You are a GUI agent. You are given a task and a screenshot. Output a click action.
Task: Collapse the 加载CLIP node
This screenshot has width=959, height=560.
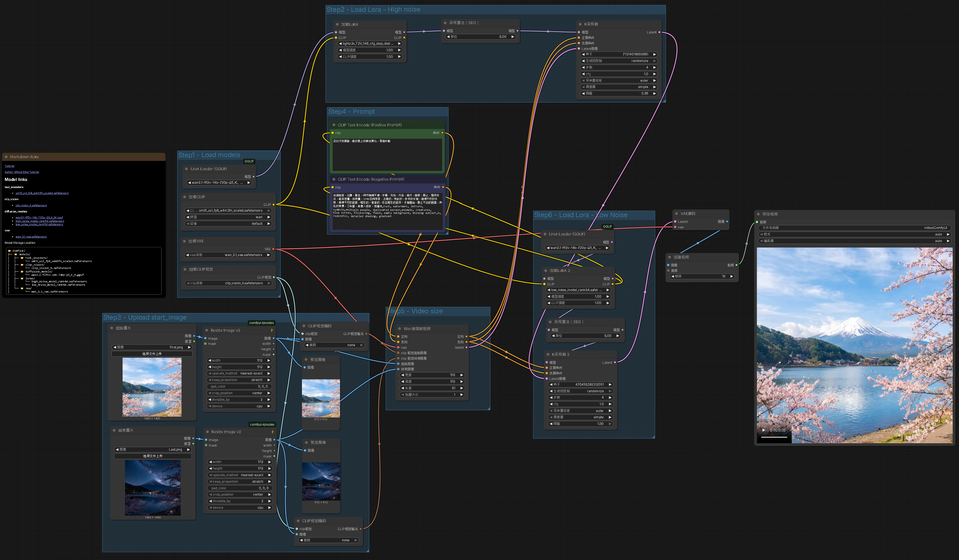pos(185,197)
